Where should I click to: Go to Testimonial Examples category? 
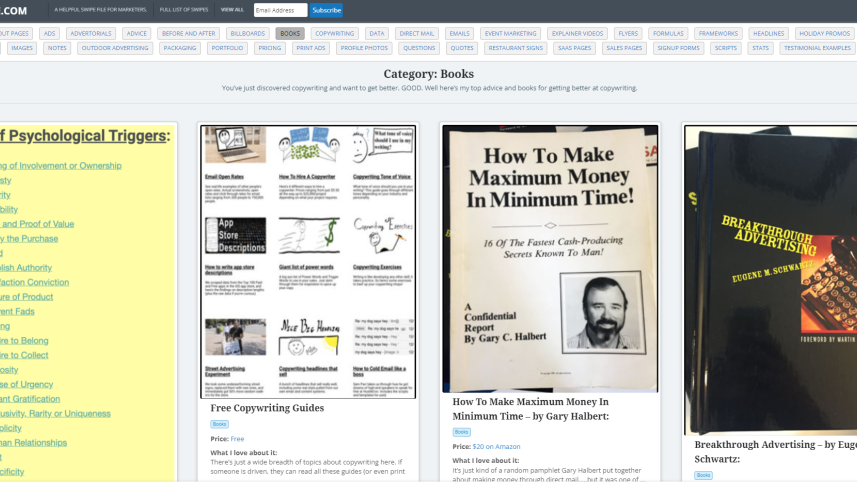[x=816, y=48]
